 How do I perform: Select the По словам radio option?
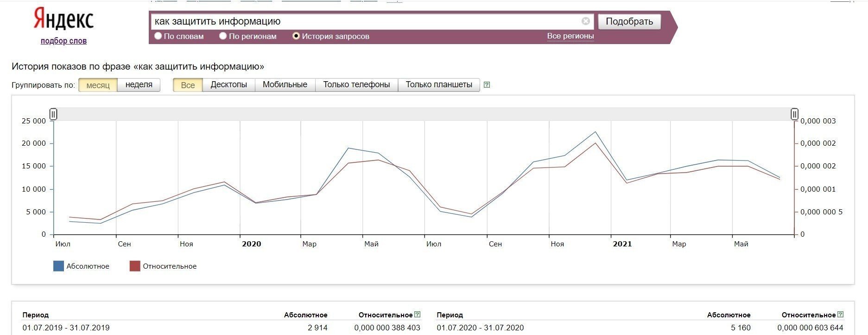[158, 36]
